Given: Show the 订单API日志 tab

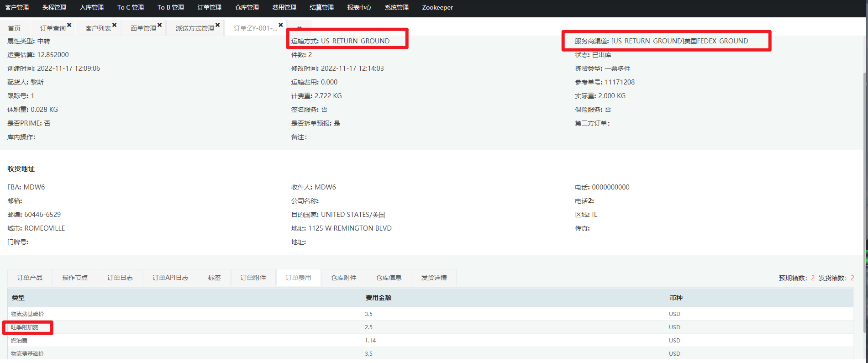Looking at the screenshot, I should pyautogui.click(x=170, y=278).
